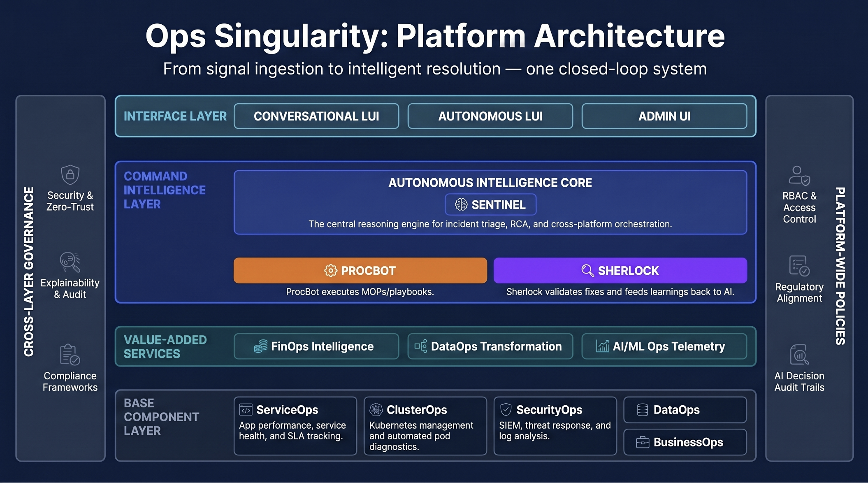868x483 pixels.
Task: Click the Sherlock magnifying glass icon
Action: [587, 271]
